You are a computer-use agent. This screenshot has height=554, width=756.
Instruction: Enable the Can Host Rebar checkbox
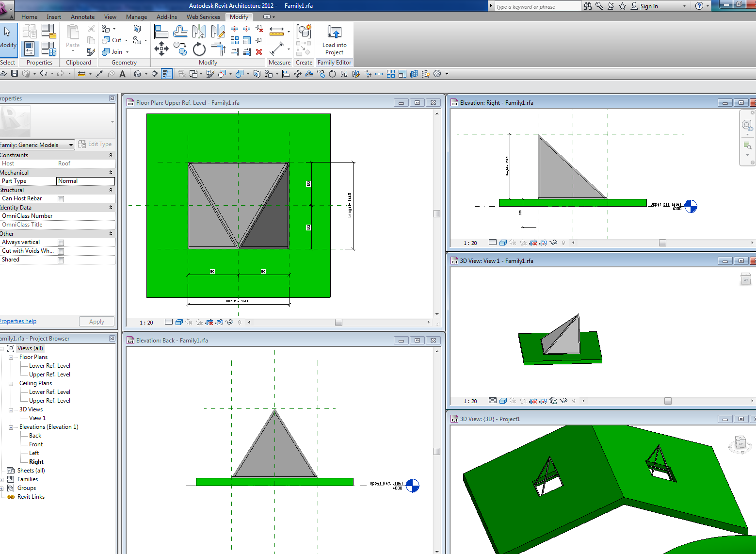[x=61, y=199]
